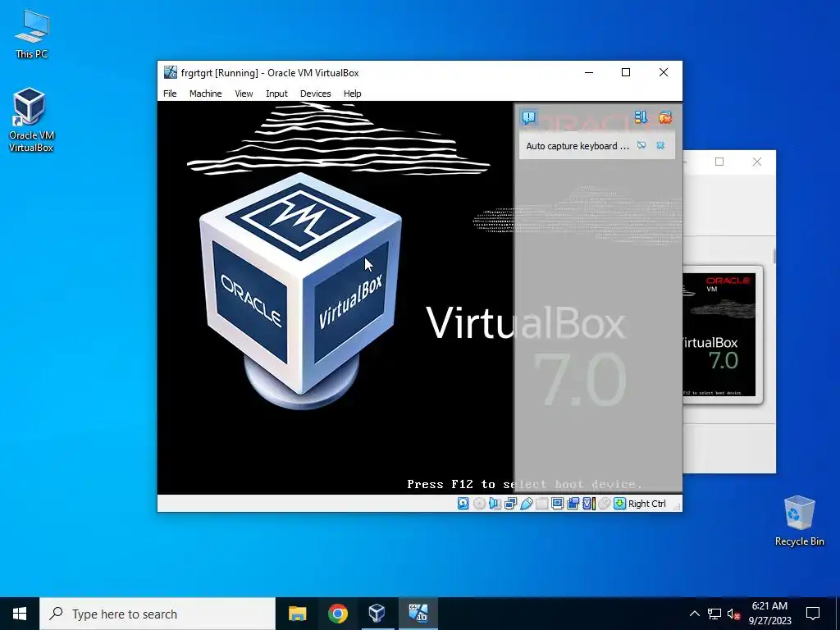Click the scrollbar in background Manager window

tap(774, 256)
